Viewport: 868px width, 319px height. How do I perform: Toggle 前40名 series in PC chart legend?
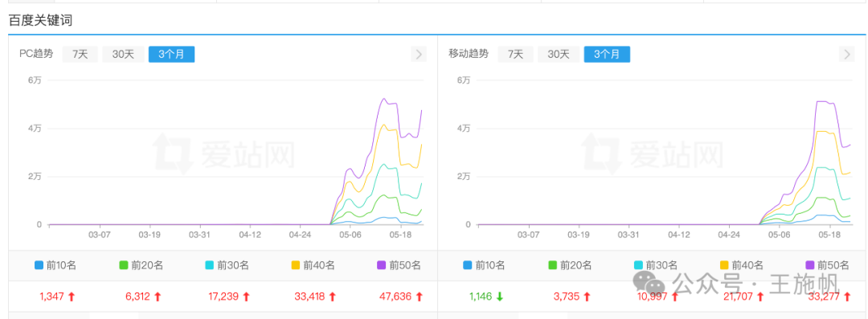click(x=313, y=265)
